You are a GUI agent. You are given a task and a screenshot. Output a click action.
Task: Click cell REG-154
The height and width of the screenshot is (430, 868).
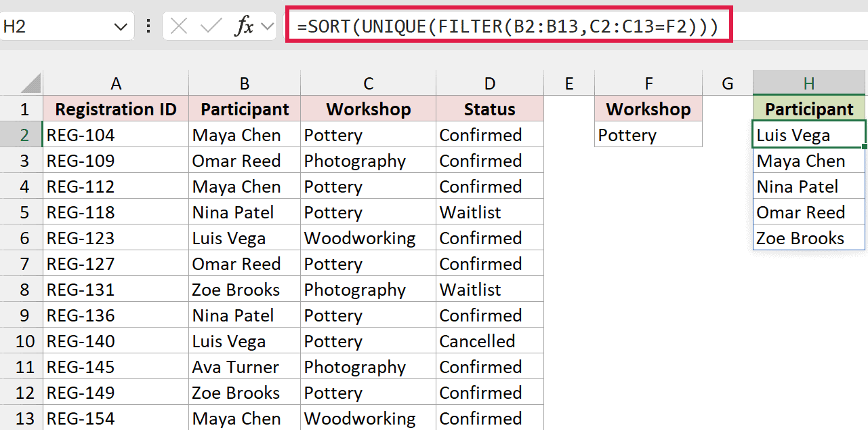click(116, 418)
